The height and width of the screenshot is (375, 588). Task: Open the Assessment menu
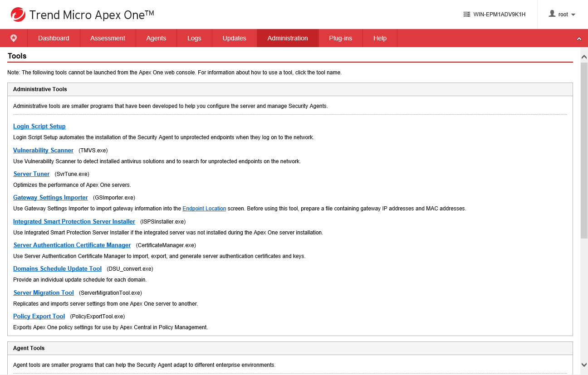tap(108, 38)
